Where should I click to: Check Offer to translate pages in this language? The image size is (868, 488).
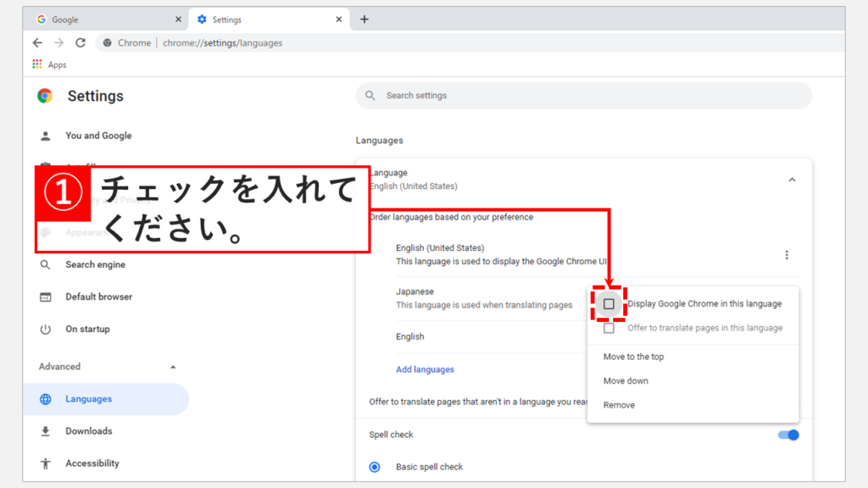pyautogui.click(x=609, y=328)
